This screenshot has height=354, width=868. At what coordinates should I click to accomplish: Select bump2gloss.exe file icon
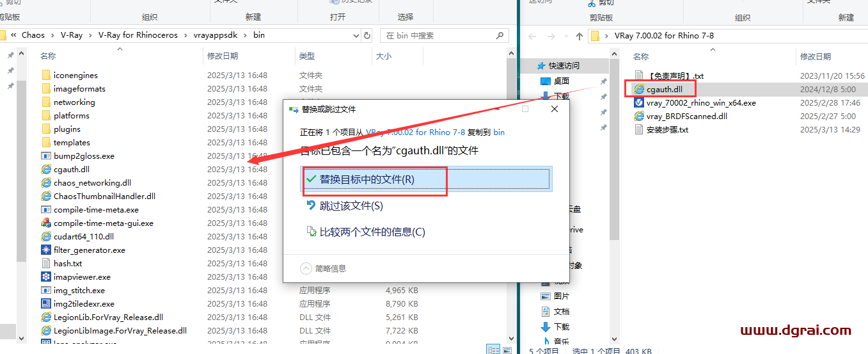(x=46, y=156)
